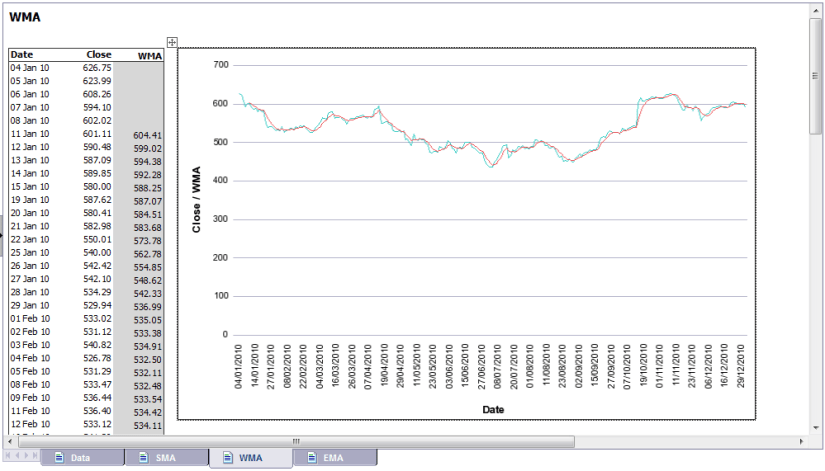Click the table move handle above the chart

pos(172,42)
